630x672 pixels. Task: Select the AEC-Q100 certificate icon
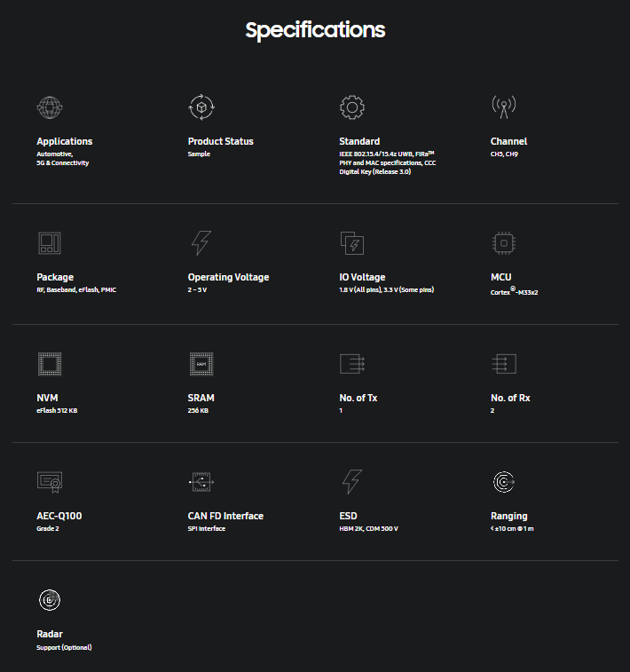tap(50, 482)
